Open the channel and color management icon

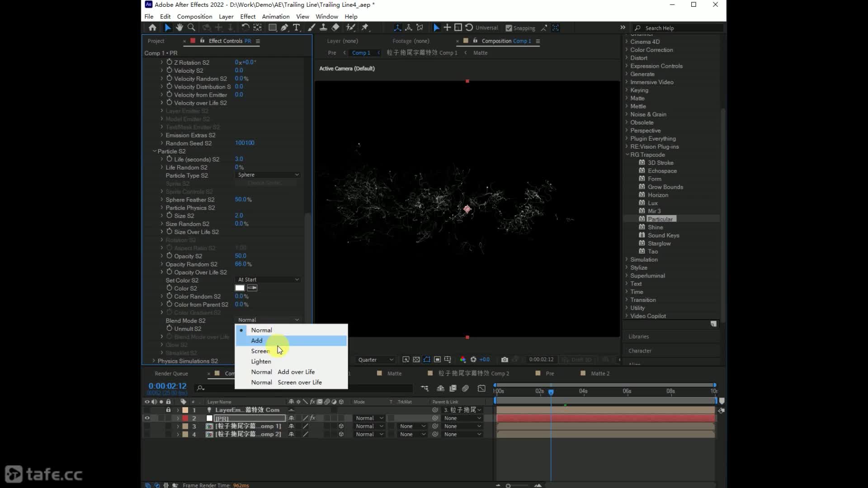tap(462, 360)
